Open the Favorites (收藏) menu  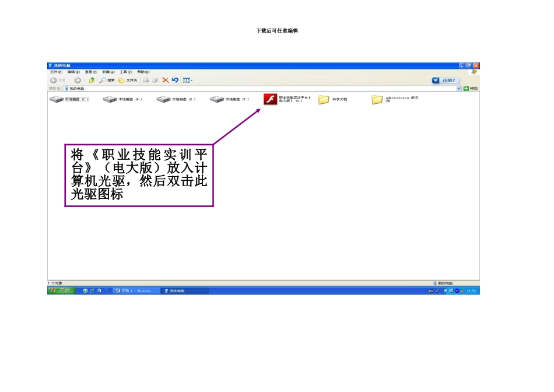[x=108, y=72]
